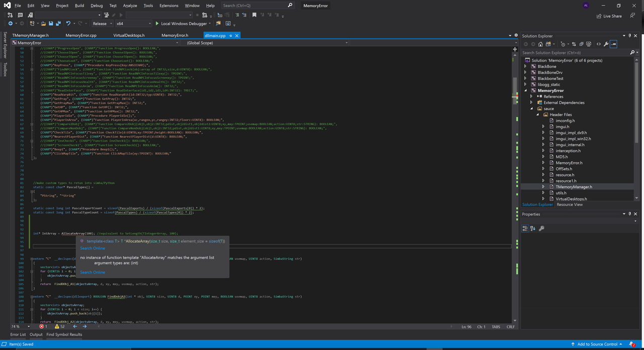Open Properties wrench icon in Solution Explorer
The width and height of the screenshot is (644, 350).
pos(606,44)
